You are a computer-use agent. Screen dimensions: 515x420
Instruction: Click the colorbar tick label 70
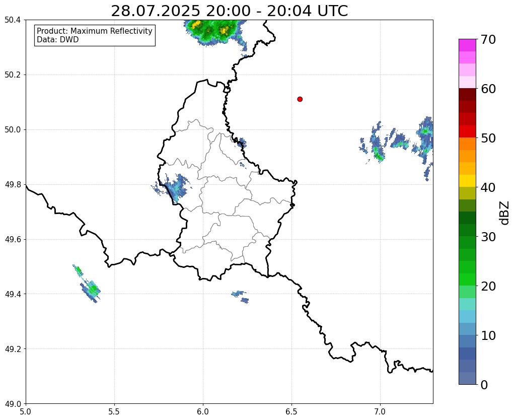coord(488,39)
